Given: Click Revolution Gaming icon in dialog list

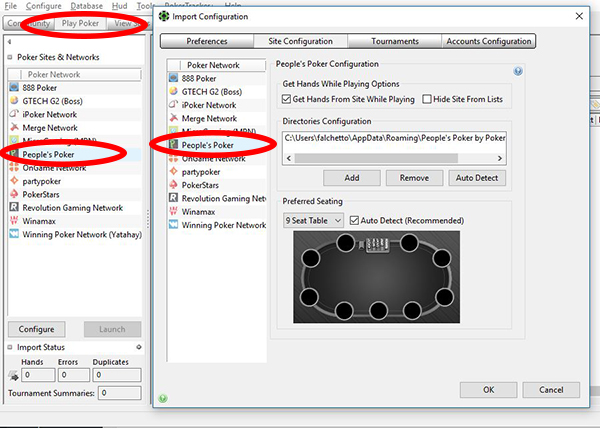Looking at the screenshot, I should (x=173, y=198).
